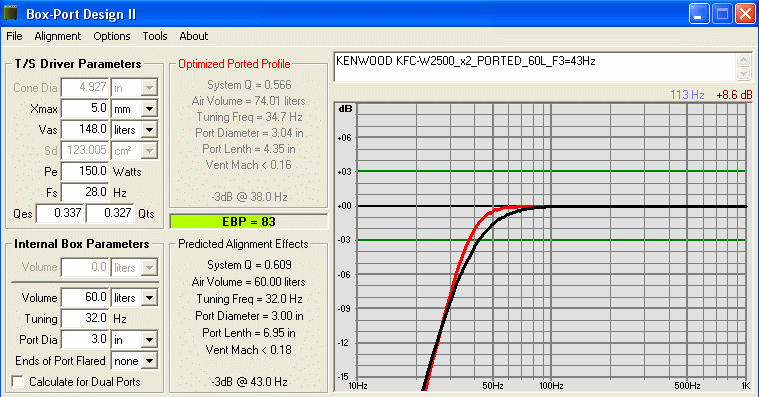
Task: Open the box Volume liters dropdown
Action: click(149, 298)
